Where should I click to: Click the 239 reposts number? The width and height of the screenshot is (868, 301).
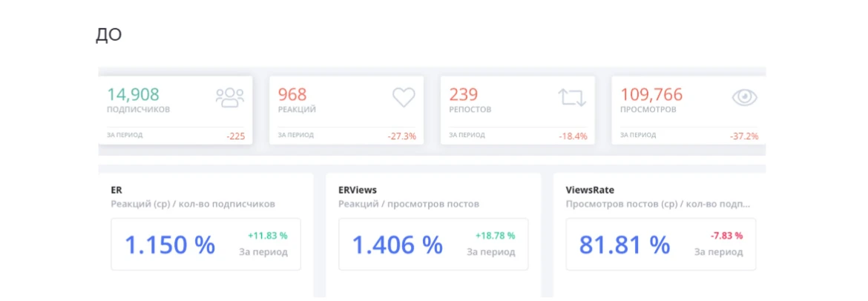tap(464, 94)
